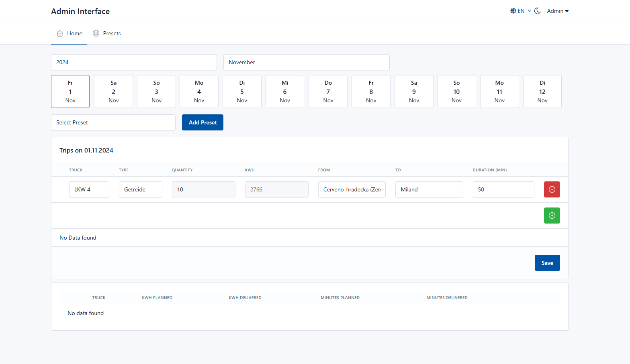This screenshot has height=364, width=630.
Task: Select So 10 Nov day card
Action: (456, 92)
